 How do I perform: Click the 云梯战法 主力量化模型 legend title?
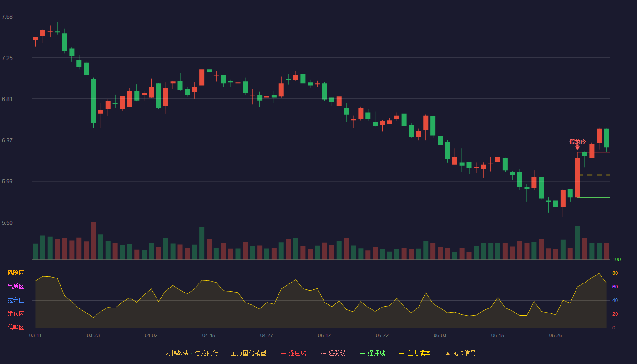(216, 354)
